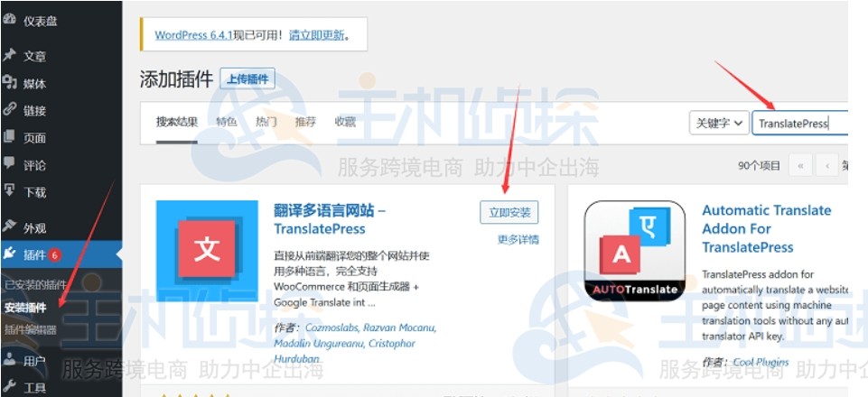Select 已安装的插件 in the submenu
Image resolution: width=868 pixels, height=397 pixels.
[x=35, y=285]
